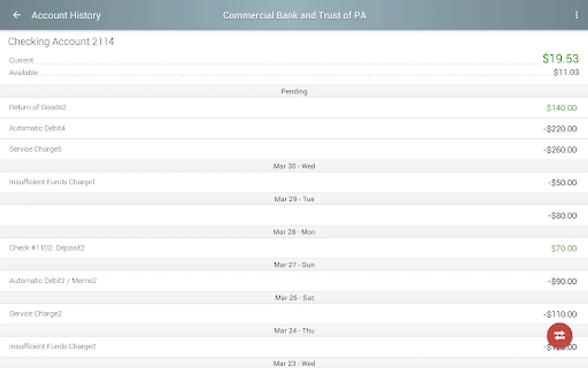The width and height of the screenshot is (588, 368).
Task: Tap the Checking Account 2114 heading
Action: pos(61,41)
